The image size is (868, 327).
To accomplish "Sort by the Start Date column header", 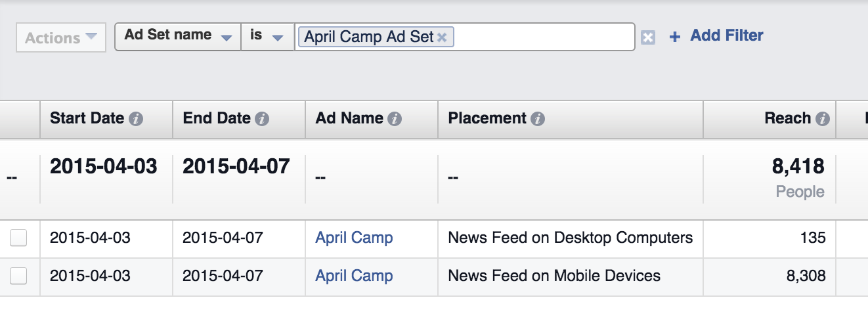I will point(87,119).
